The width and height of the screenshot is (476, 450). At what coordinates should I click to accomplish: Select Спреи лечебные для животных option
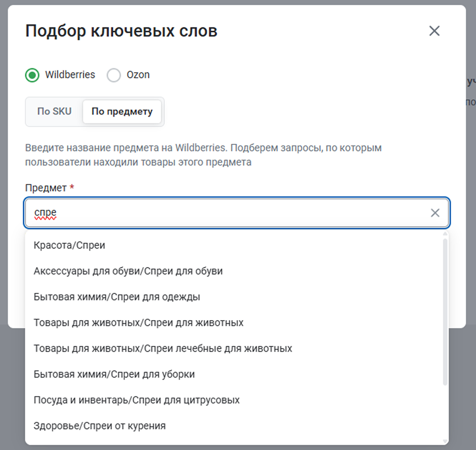(x=163, y=349)
